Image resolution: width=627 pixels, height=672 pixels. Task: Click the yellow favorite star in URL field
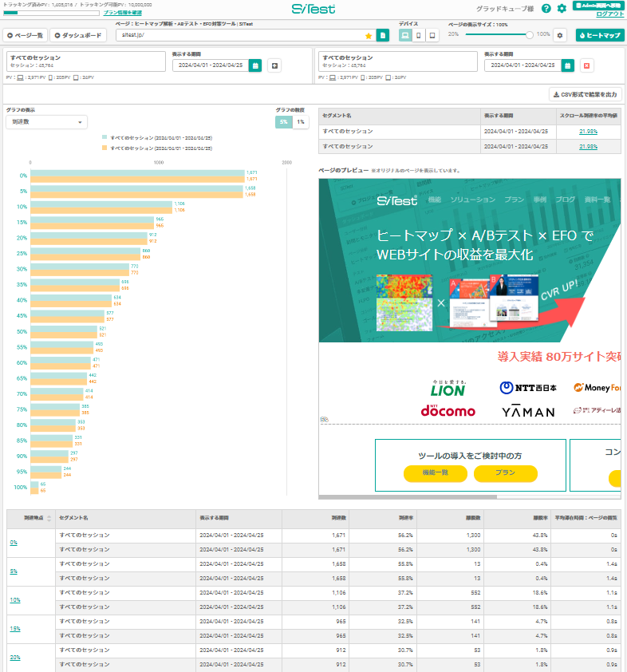coord(369,36)
